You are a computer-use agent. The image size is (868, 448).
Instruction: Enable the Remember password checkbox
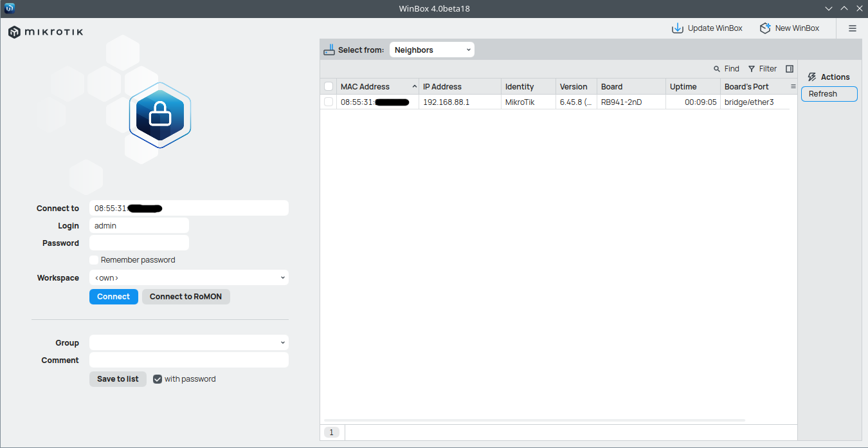[x=94, y=260]
